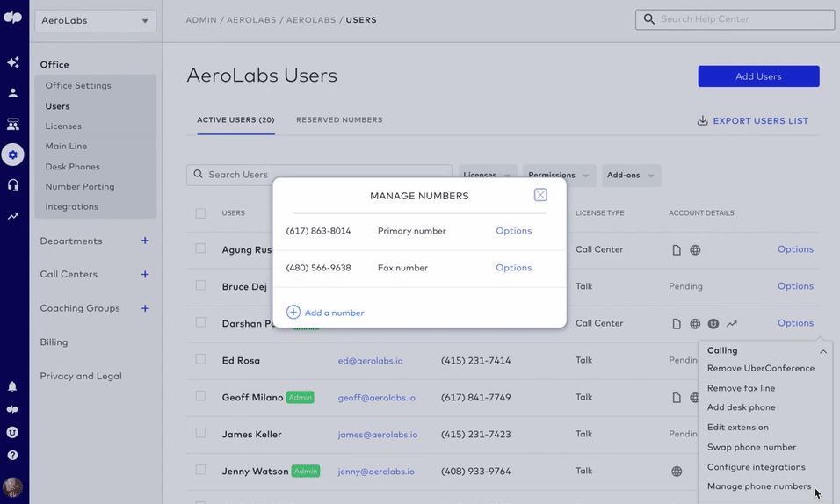Click the smiley face sidebar icon
Screen dimensions: 840x504
coord(12,432)
